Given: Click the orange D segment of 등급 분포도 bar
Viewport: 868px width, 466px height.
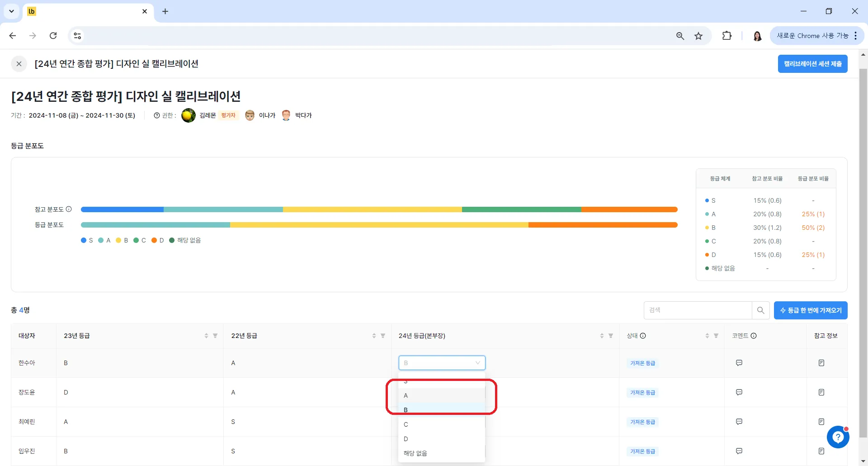Looking at the screenshot, I should tap(603, 225).
